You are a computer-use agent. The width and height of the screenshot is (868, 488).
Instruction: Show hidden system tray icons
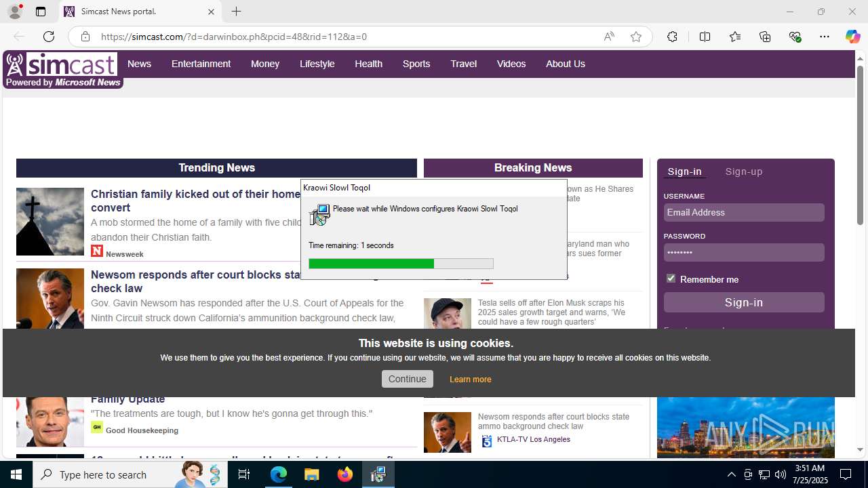731,474
